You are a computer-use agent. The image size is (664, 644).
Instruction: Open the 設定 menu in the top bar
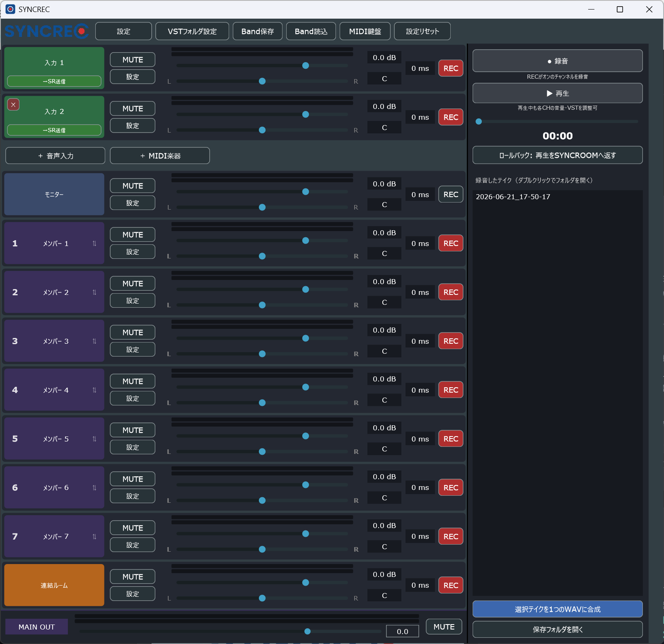tap(123, 31)
